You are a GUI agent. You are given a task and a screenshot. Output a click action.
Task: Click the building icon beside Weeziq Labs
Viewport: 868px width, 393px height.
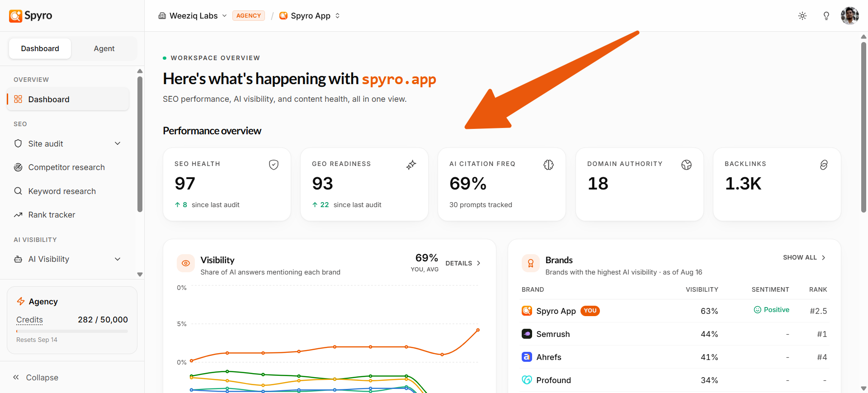coord(162,16)
